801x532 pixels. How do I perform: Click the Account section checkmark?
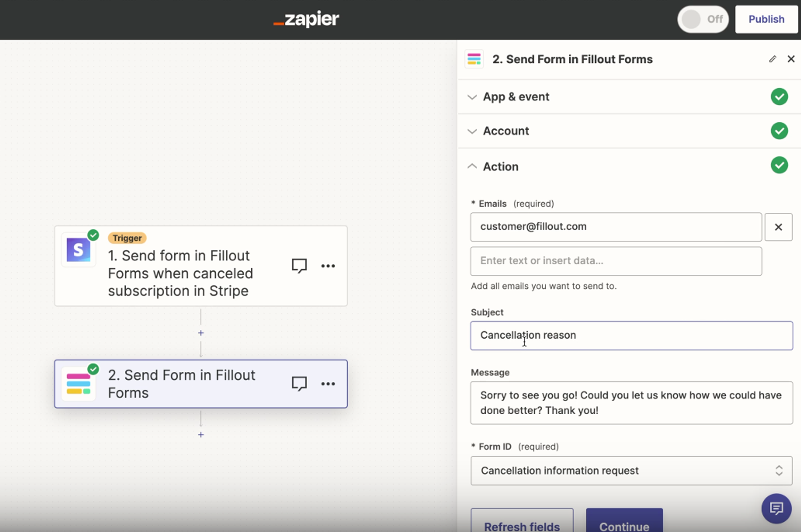pyautogui.click(x=779, y=131)
